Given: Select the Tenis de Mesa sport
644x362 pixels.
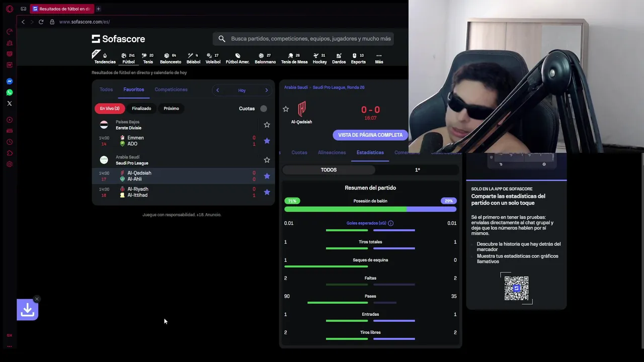Looking at the screenshot, I should (294, 58).
